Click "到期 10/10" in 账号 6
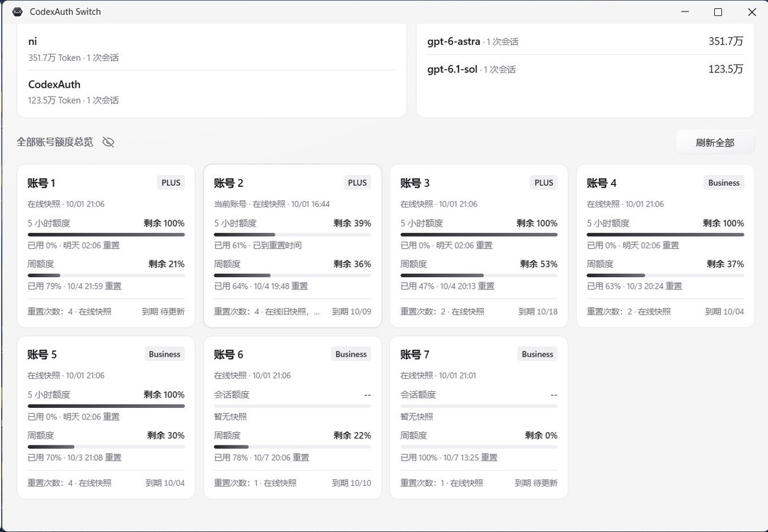The image size is (768, 532). 351,483
